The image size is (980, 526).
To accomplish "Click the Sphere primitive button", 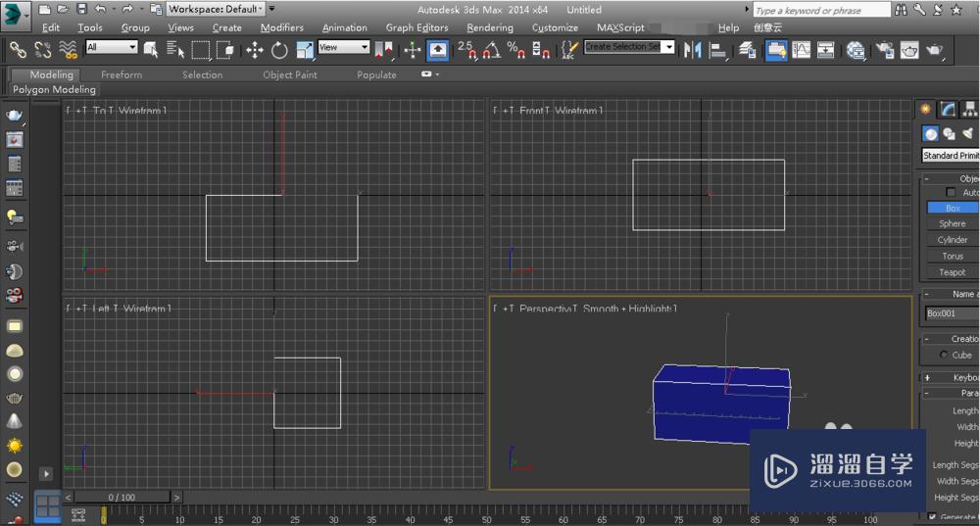I will (952, 223).
